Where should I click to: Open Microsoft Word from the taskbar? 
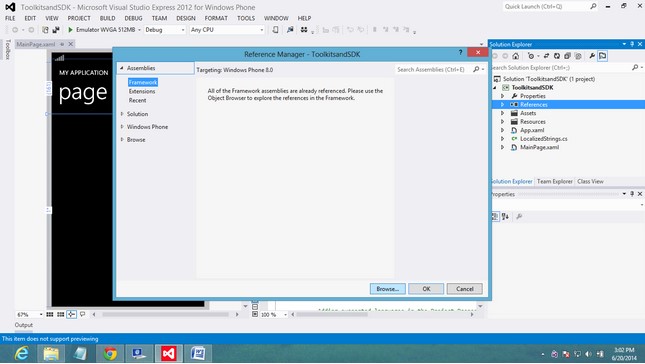click(198, 353)
